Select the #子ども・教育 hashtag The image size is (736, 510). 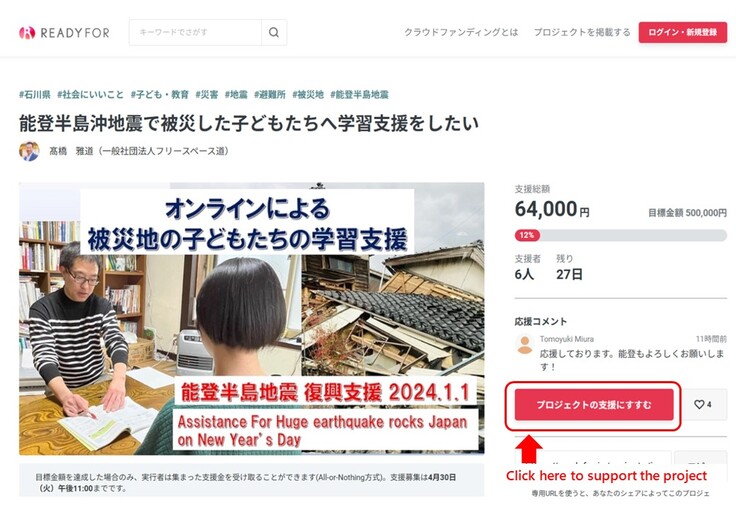coord(160,94)
